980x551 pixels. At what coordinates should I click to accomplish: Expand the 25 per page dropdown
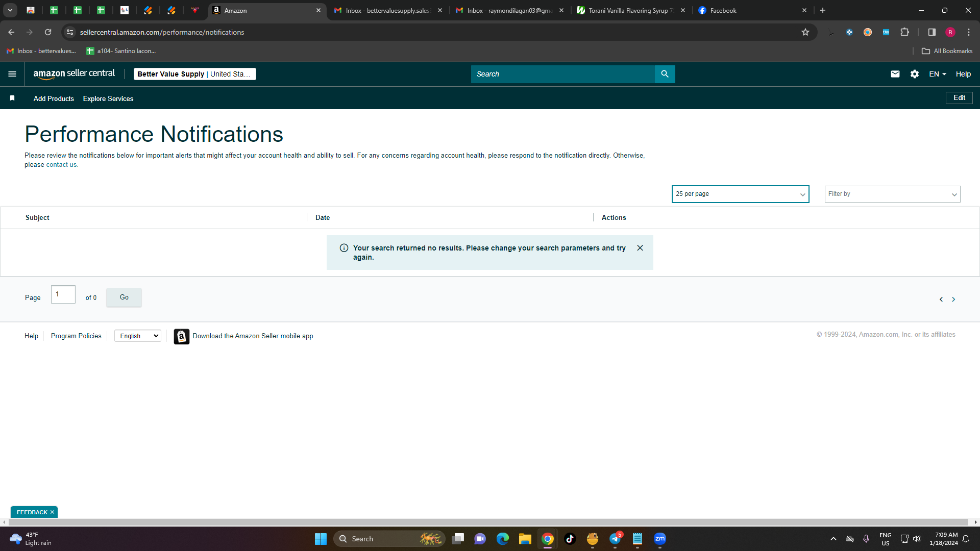pos(740,194)
